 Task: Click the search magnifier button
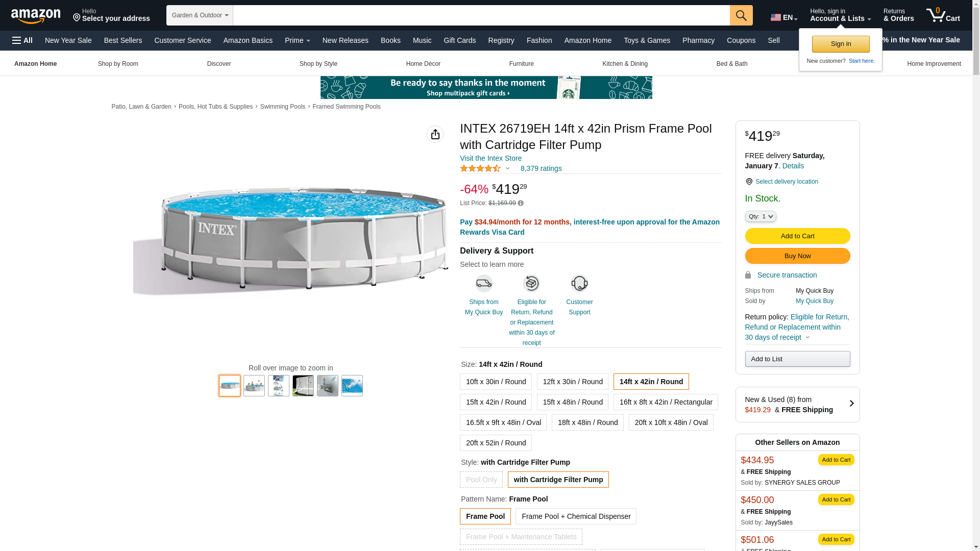pos(741,15)
